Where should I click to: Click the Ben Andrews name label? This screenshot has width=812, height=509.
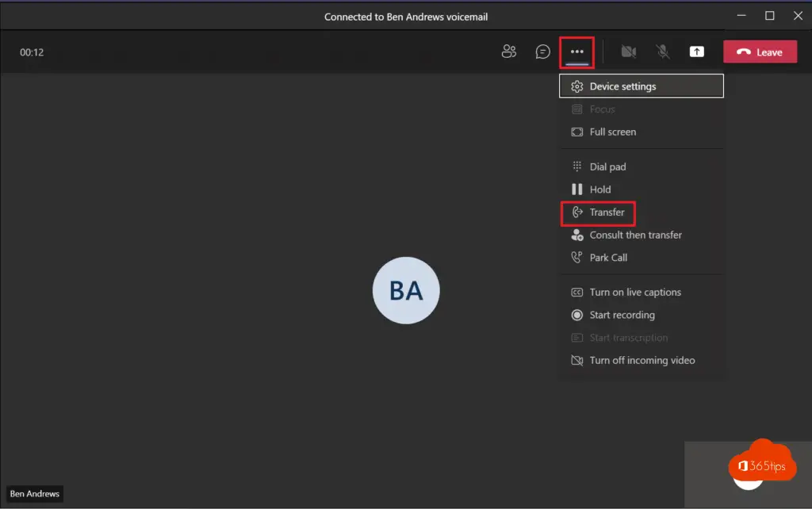(x=35, y=494)
